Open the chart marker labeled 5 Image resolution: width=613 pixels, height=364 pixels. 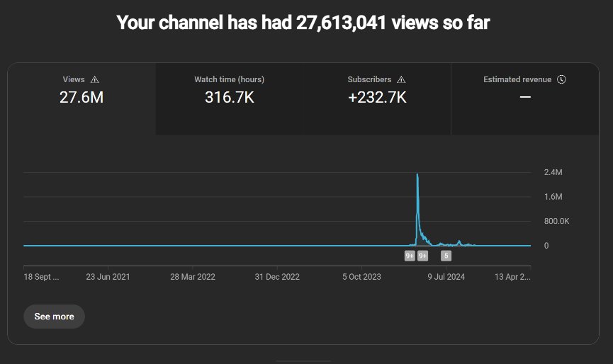[446, 256]
